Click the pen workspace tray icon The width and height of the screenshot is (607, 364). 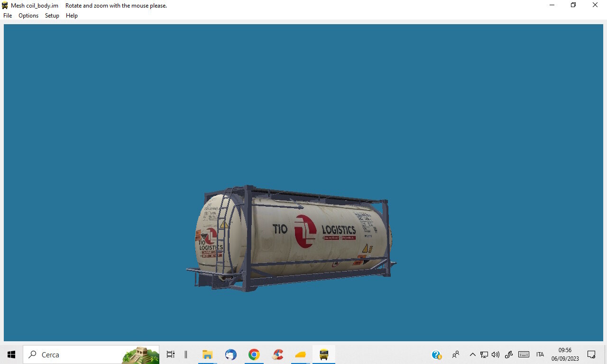coord(509,355)
